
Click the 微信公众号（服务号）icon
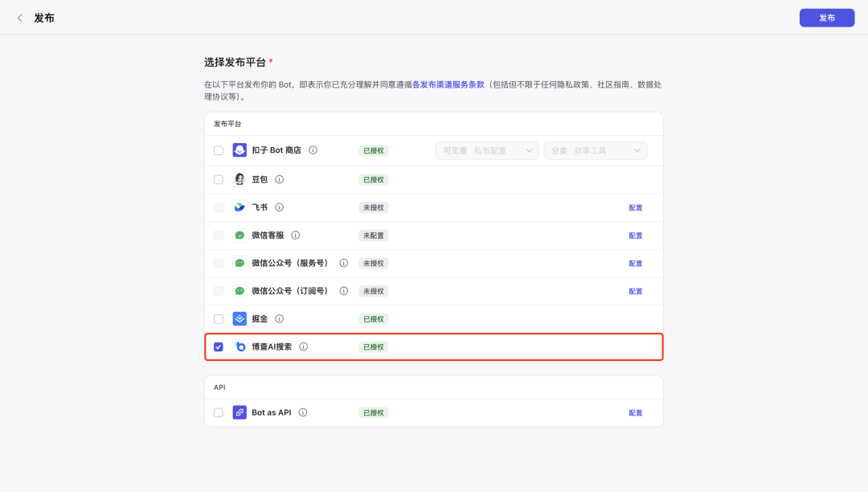coord(240,263)
